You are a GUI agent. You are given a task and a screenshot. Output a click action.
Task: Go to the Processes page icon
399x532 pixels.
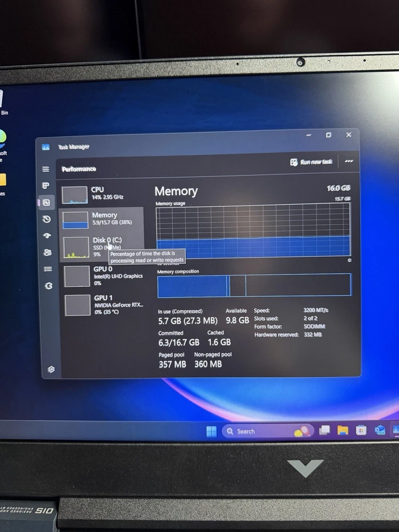pyautogui.click(x=46, y=186)
